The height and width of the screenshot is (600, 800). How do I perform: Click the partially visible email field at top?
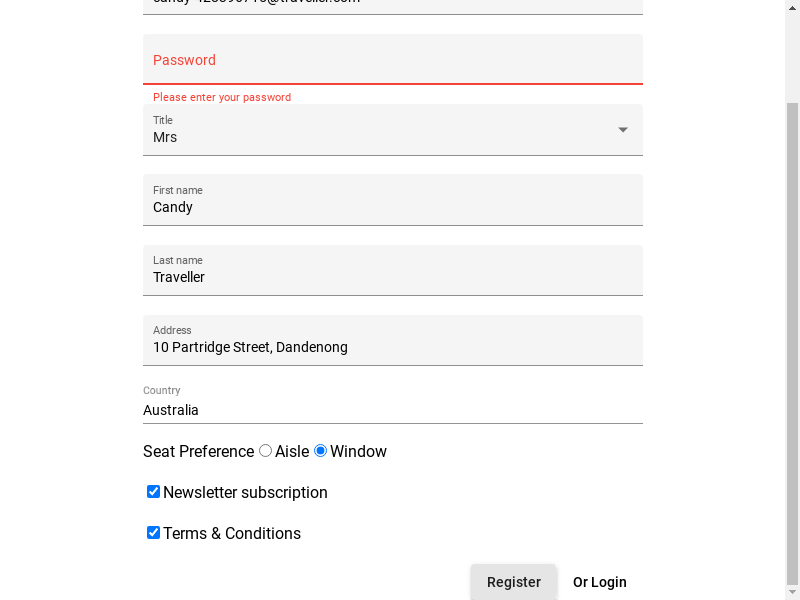tap(392, 4)
